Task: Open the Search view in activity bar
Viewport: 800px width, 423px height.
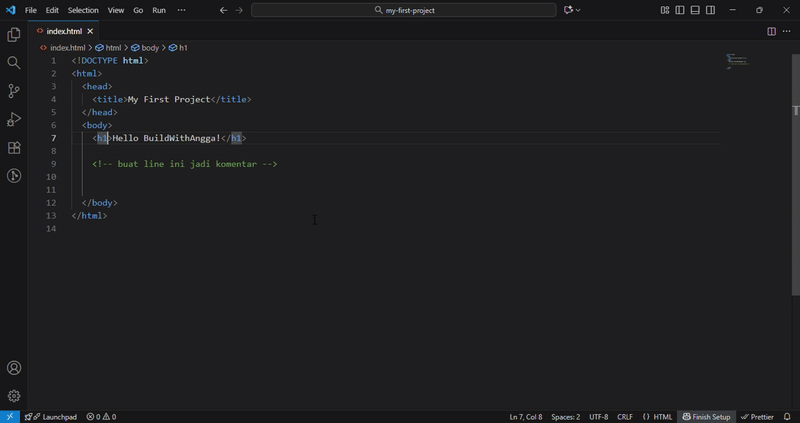Action: click(x=14, y=63)
